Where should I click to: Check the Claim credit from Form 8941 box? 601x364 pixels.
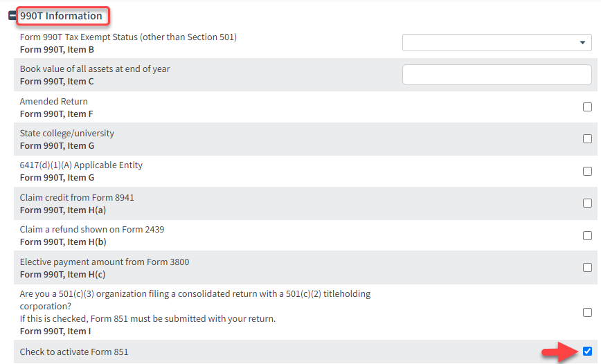[x=587, y=203]
